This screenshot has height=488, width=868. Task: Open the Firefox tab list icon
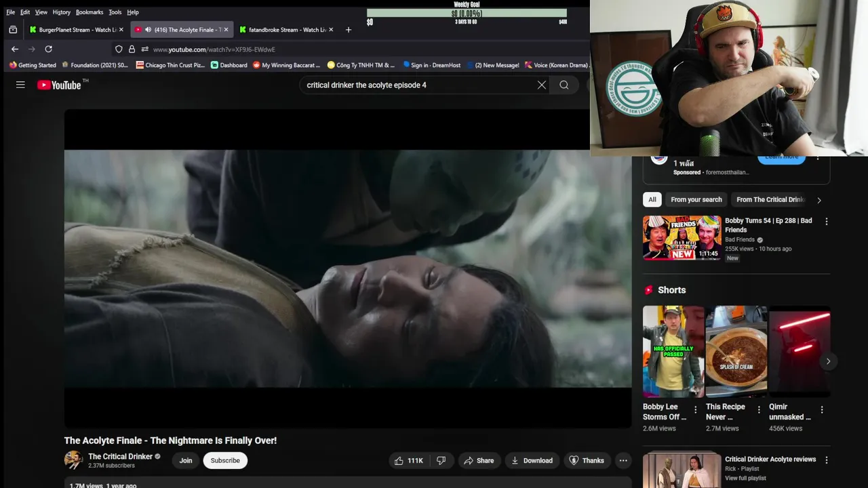[x=13, y=30]
